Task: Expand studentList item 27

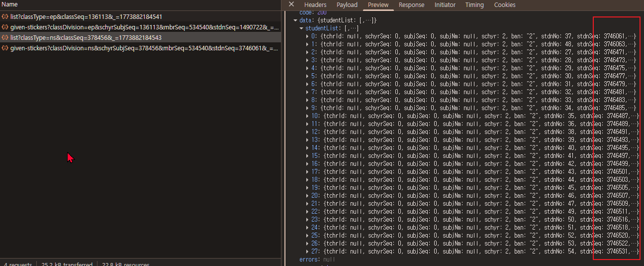Action: click(307, 252)
